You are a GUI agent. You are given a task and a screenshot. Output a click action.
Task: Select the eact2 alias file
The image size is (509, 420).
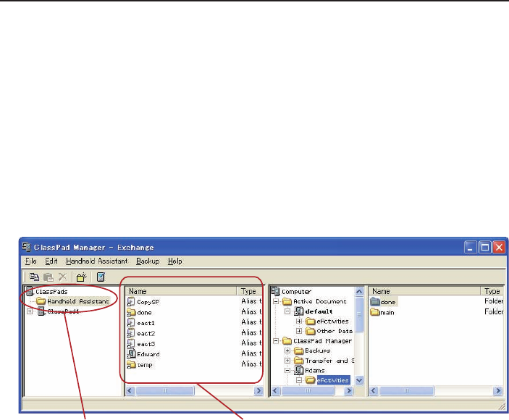click(x=146, y=333)
